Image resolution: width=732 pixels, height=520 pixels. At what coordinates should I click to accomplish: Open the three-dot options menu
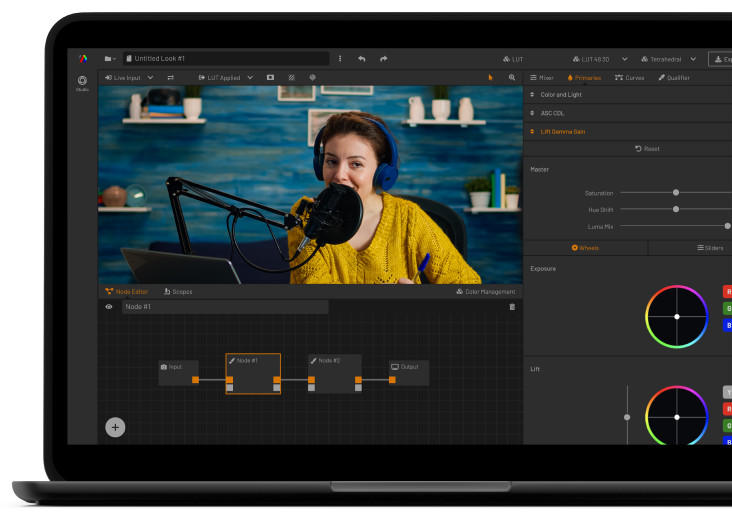coord(340,58)
